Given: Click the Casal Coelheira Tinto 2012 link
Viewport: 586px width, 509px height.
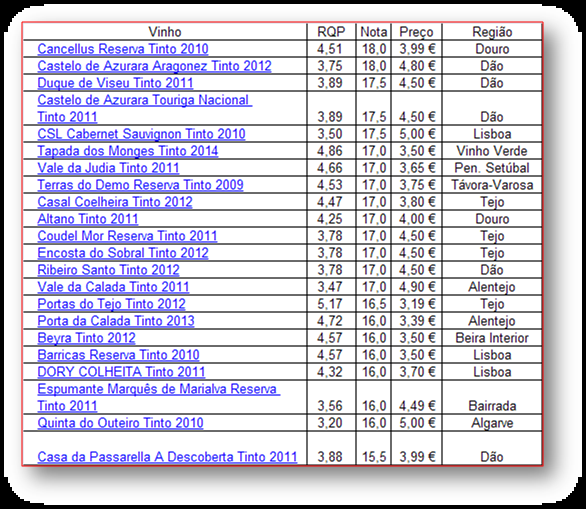Looking at the screenshot, I should click(x=115, y=202).
